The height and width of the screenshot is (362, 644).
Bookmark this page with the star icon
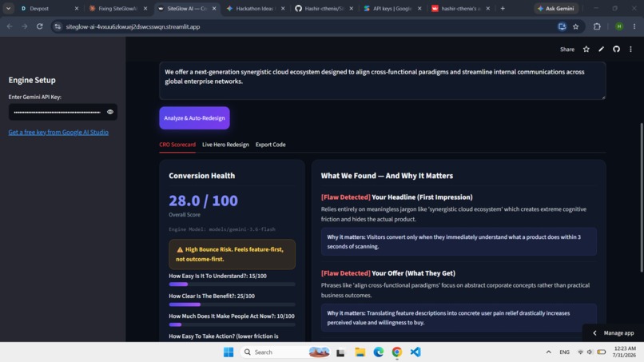[x=576, y=26]
